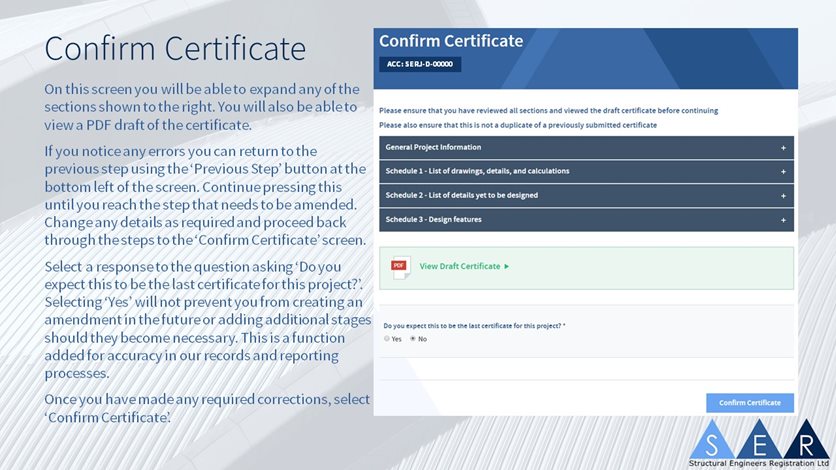
Task: Select No for last certificate question
Action: 413,339
